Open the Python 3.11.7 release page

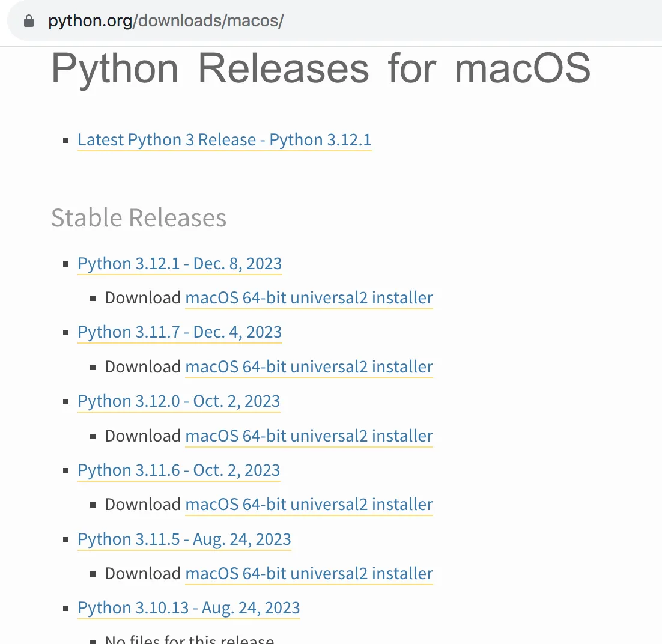click(179, 332)
